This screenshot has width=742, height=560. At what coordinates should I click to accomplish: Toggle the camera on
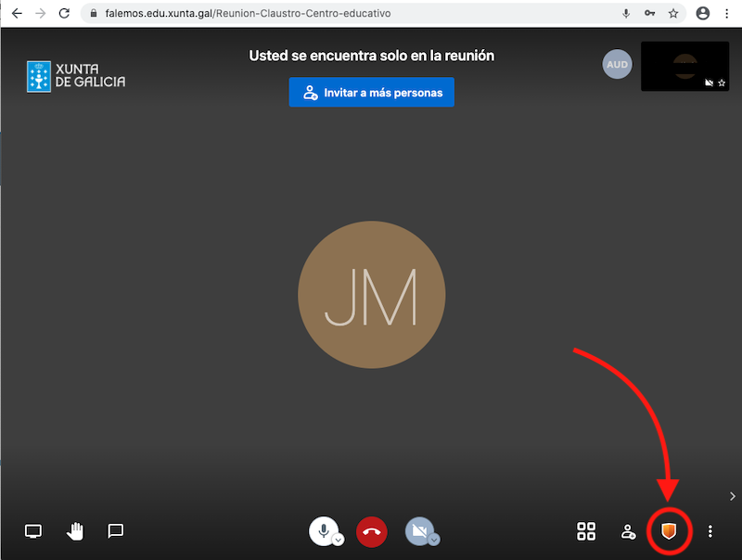click(x=418, y=530)
